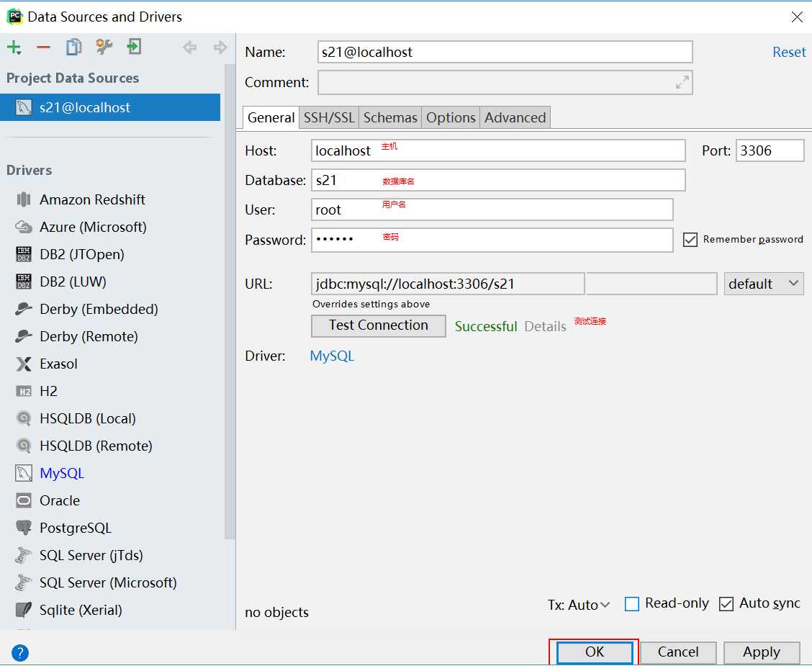This screenshot has height=671, width=812.
Task: Select SQL Server (Microsoft) driver icon
Action: 24,583
